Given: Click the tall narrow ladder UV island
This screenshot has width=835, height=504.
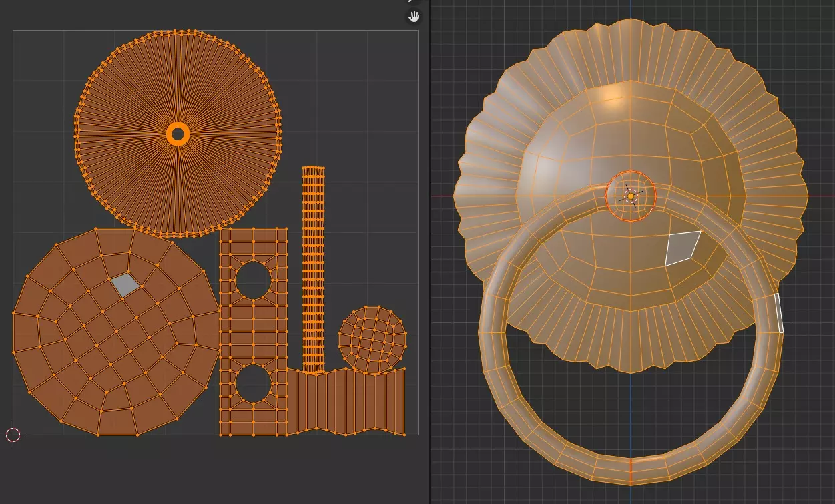Looking at the screenshot, I should tap(314, 270).
